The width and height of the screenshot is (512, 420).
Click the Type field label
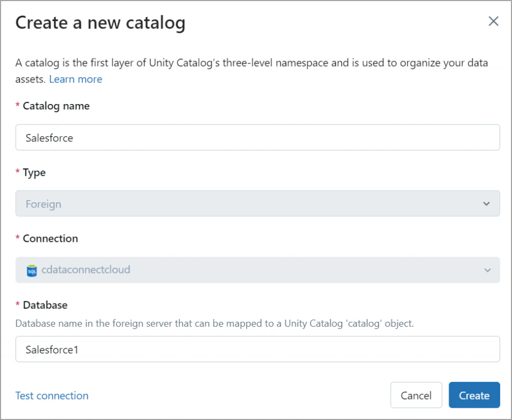[x=34, y=173]
